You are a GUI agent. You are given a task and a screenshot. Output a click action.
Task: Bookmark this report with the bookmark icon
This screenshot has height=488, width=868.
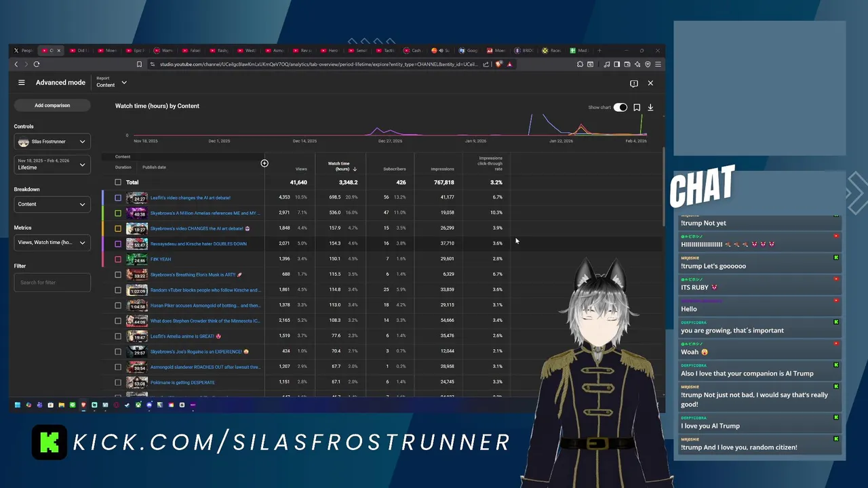(637, 107)
